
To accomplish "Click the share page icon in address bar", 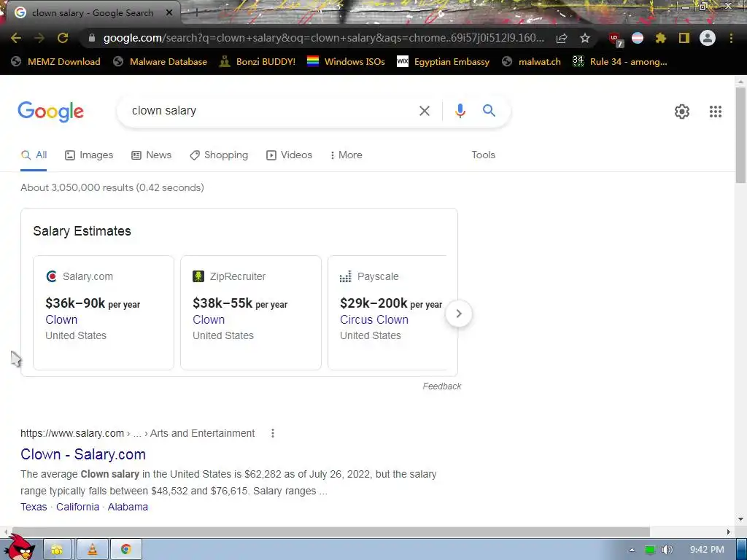I will pos(562,38).
